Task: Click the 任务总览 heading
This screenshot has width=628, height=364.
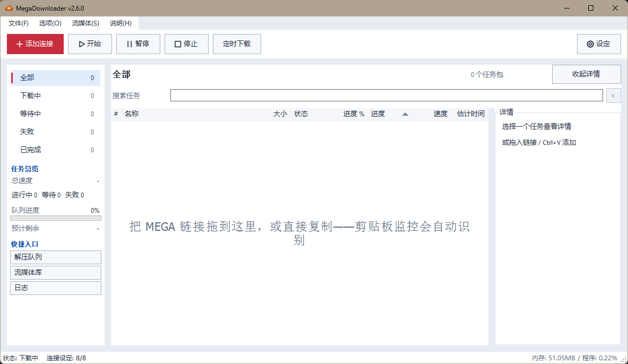Action: point(25,169)
